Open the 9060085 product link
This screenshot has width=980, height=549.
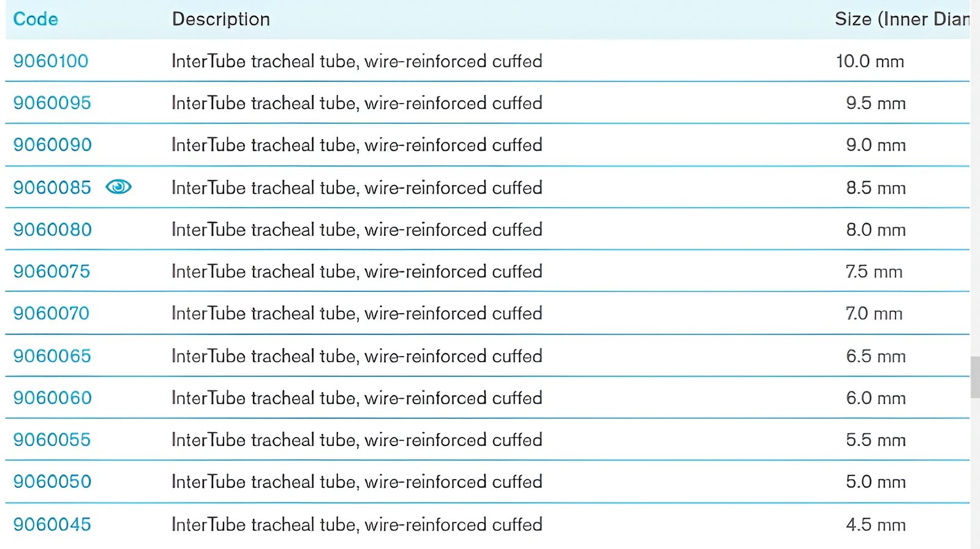click(52, 187)
